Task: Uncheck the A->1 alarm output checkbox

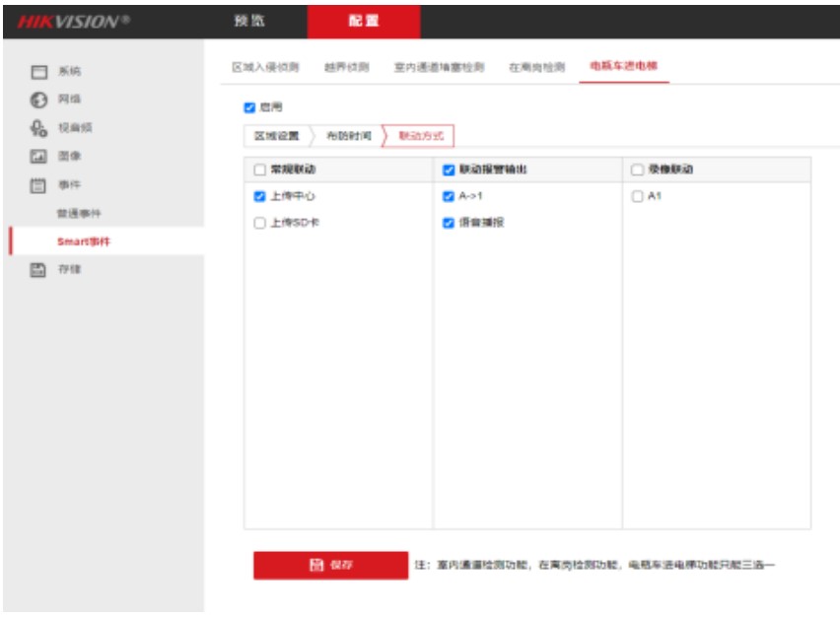Action: click(x=449, y=196)
